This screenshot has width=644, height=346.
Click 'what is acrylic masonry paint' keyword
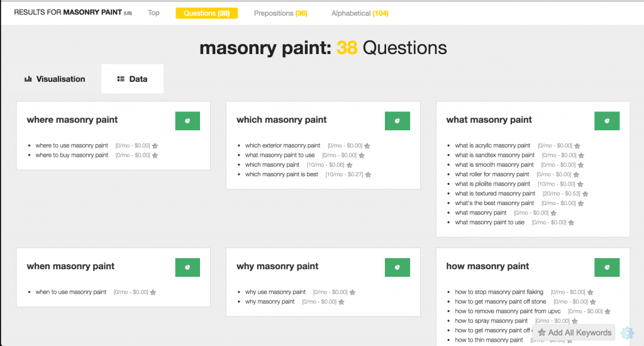tap(492, 145)
